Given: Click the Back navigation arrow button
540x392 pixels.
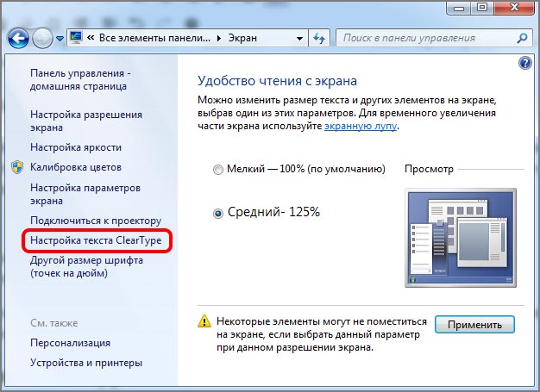Looking at the screenshot, I should coord(18,39).
